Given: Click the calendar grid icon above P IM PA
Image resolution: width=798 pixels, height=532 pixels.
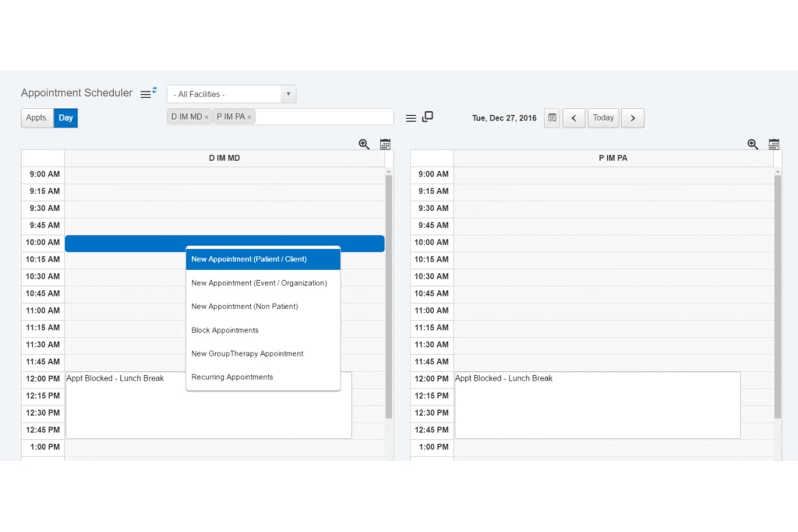Looking at the screenshot, I should coord(774,144).
